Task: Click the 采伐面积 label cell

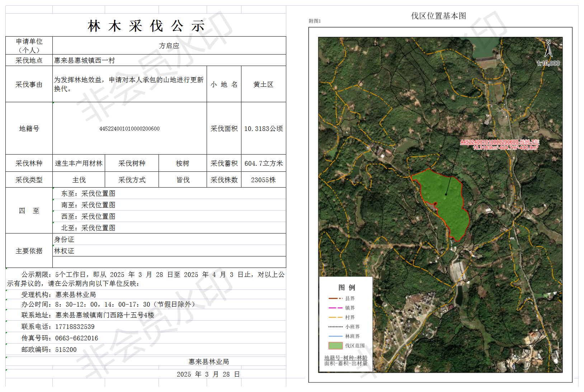Action: (x=224, y=128)
